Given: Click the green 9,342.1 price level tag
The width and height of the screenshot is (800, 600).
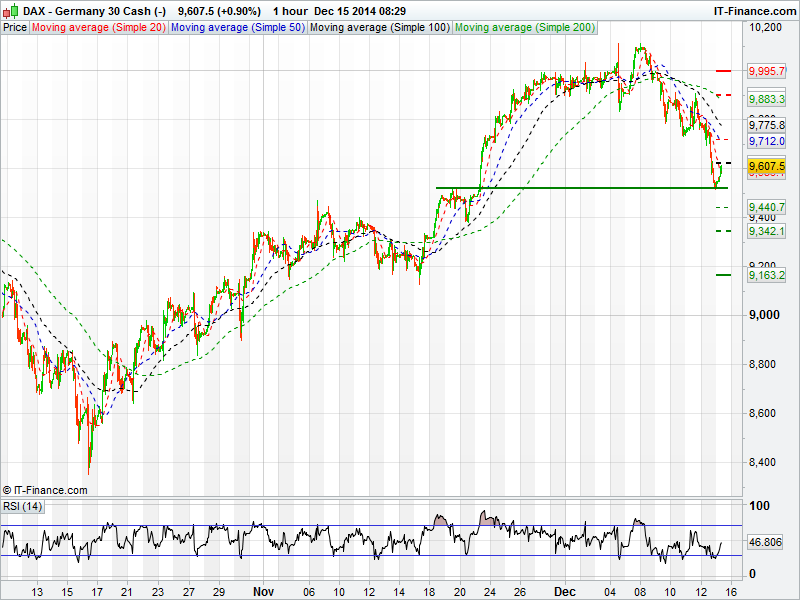Looking at the screenshot, I should [766, 231].
